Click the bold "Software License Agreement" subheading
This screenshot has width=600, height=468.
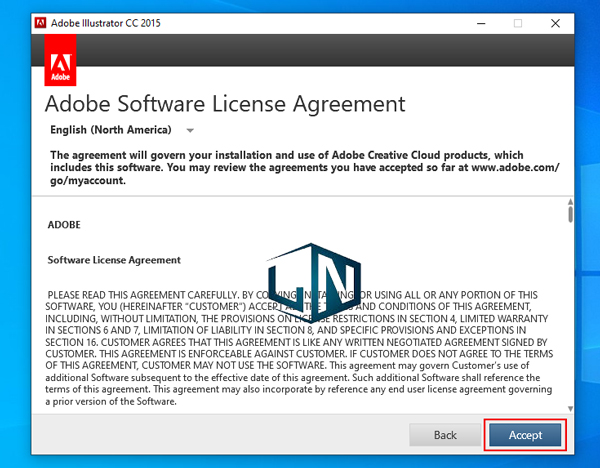[x=114, y=260]
